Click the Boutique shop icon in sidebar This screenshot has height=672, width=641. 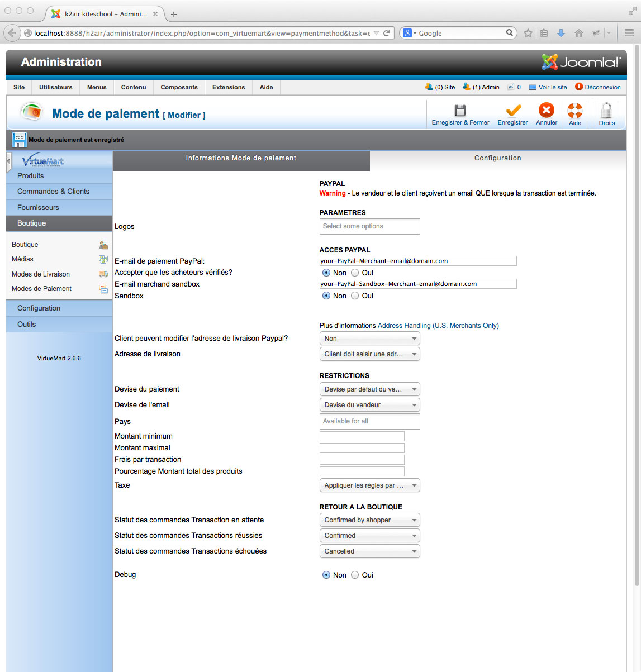point(103,245)
